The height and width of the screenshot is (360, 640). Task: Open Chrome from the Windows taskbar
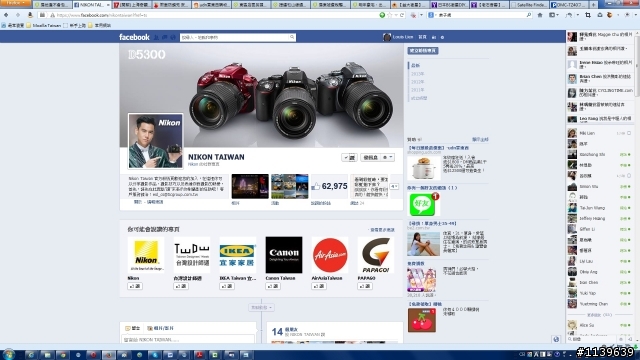tap(62, 355)
